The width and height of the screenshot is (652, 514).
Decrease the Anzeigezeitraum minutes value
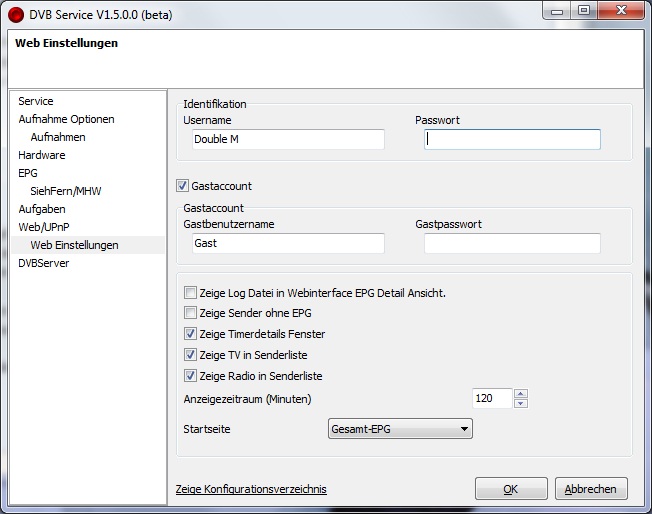pyautogui.click(x=520, y=403)
